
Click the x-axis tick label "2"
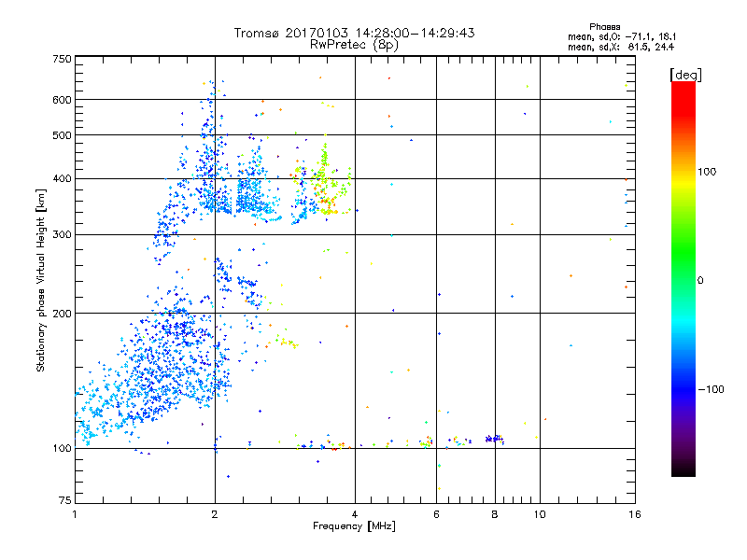[215, 514]
